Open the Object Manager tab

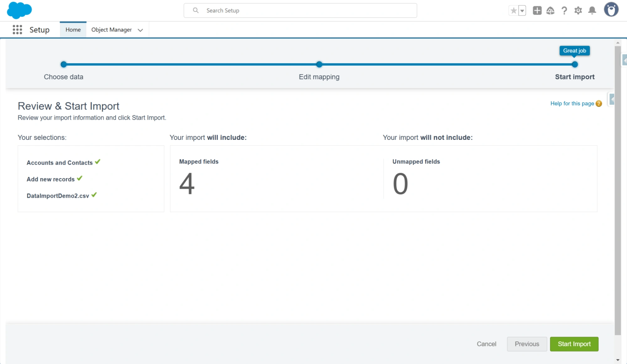(111, 30)
